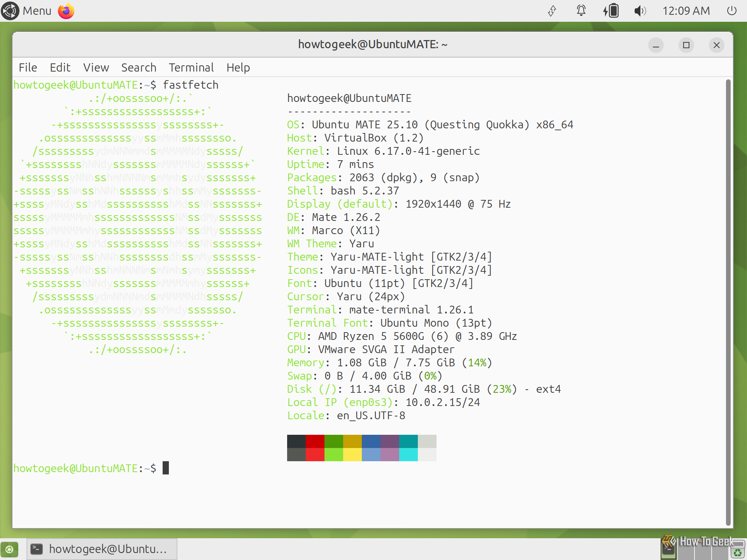Maximize the terminal window
This screenshot has height=560, width=747.
(x=686, y=45)
